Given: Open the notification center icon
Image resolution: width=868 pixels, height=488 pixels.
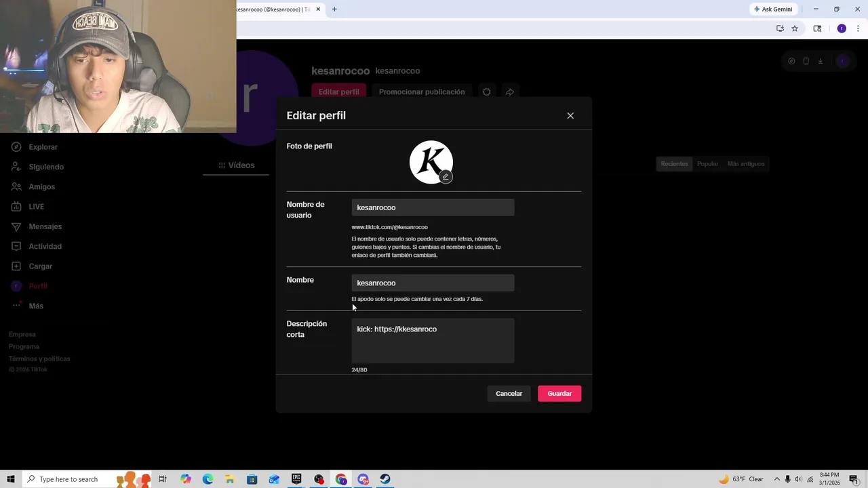Looking at the screenshot, I should 853,479.
